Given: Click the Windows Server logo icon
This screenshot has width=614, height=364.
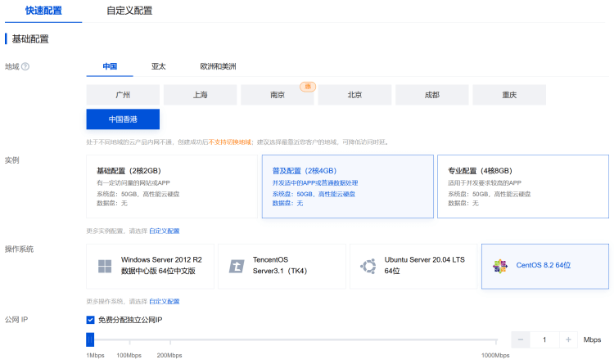Looking at the screenshot, I should [105, 266].
